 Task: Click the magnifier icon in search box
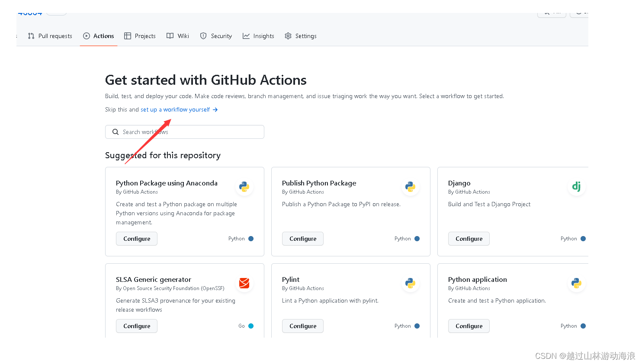tap(116, 132)
